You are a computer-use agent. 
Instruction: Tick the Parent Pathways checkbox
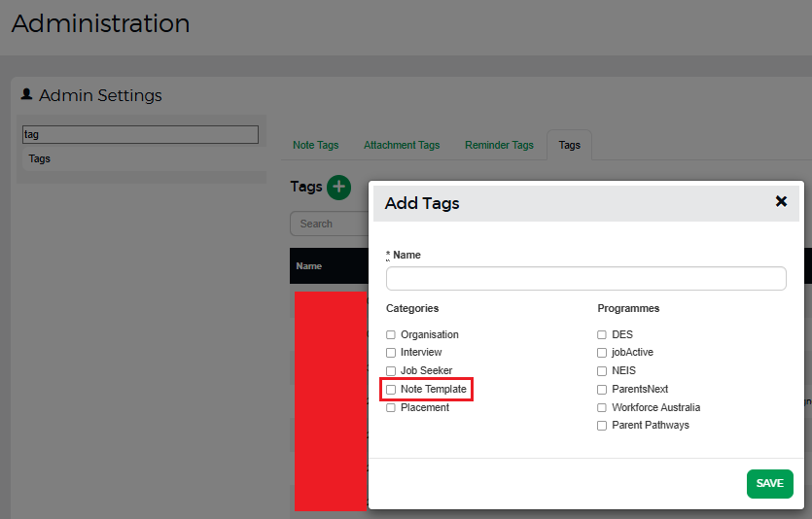click(602, 426)
